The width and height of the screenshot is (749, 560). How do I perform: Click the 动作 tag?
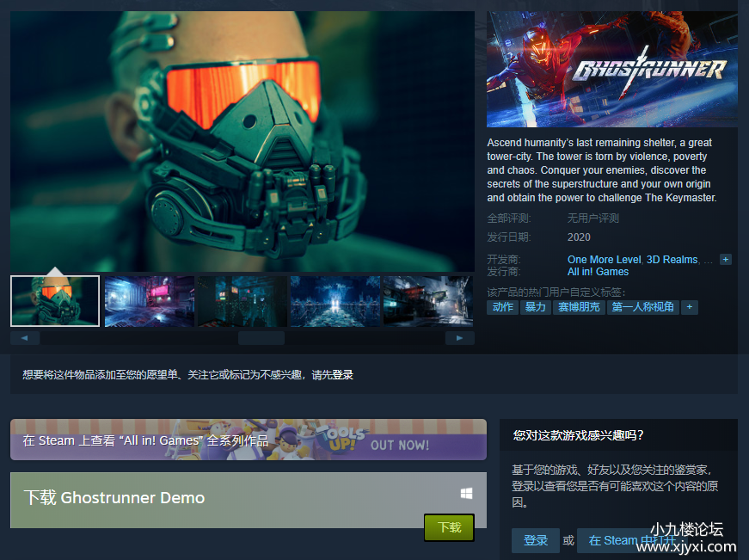click(x=502, y=307)
